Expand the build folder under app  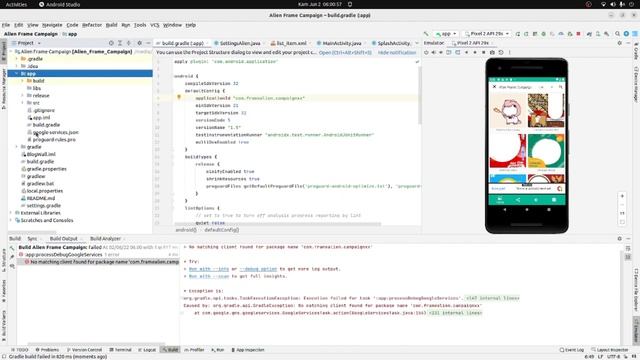pyautogui.click(x=22, y=81)
